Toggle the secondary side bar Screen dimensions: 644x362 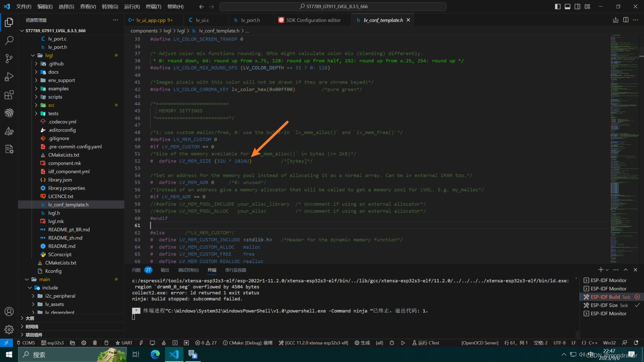(x=577, y=7)
